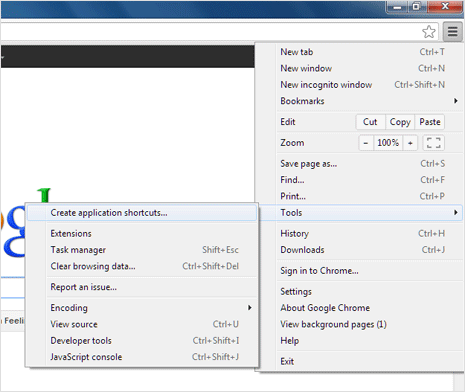The width and height of the screenshot is (465, 392).
Task: Click the 100% zoom level display
Action: (388, 143)
